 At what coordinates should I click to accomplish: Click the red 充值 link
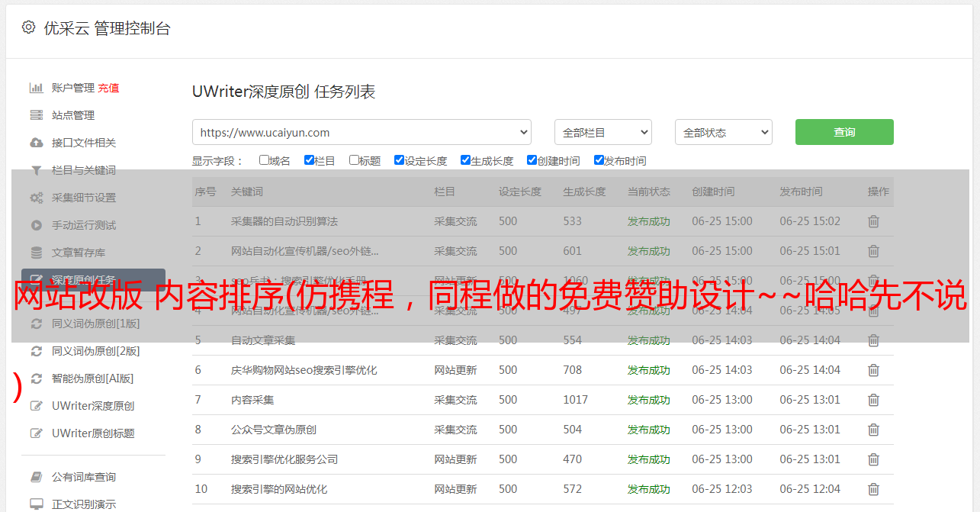click(x=108, y=88)
